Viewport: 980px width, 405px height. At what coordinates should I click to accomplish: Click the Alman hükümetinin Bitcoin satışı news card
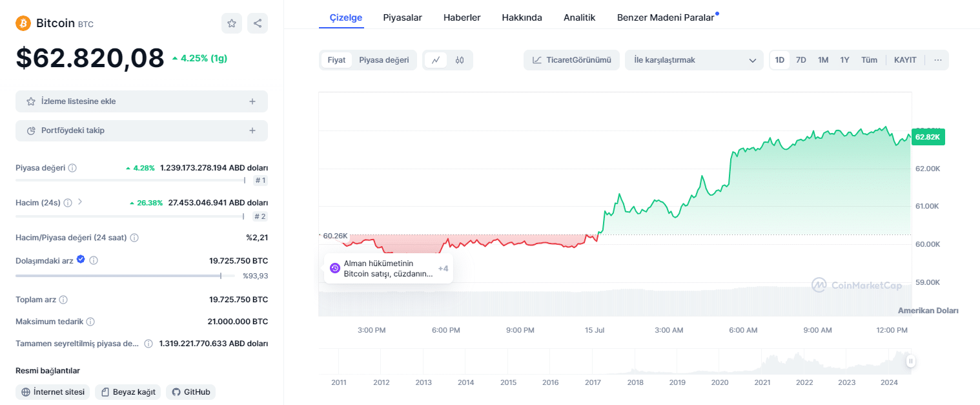(x=389, y=268)
